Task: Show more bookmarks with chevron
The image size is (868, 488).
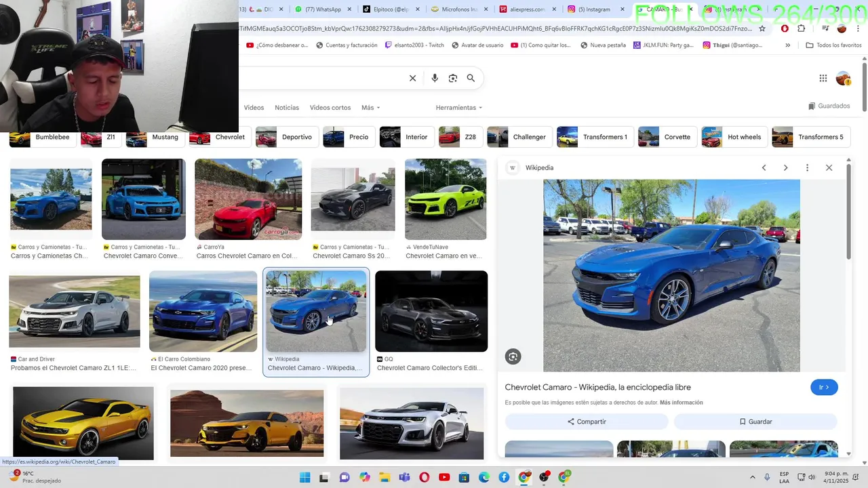Action: point(787,45)
